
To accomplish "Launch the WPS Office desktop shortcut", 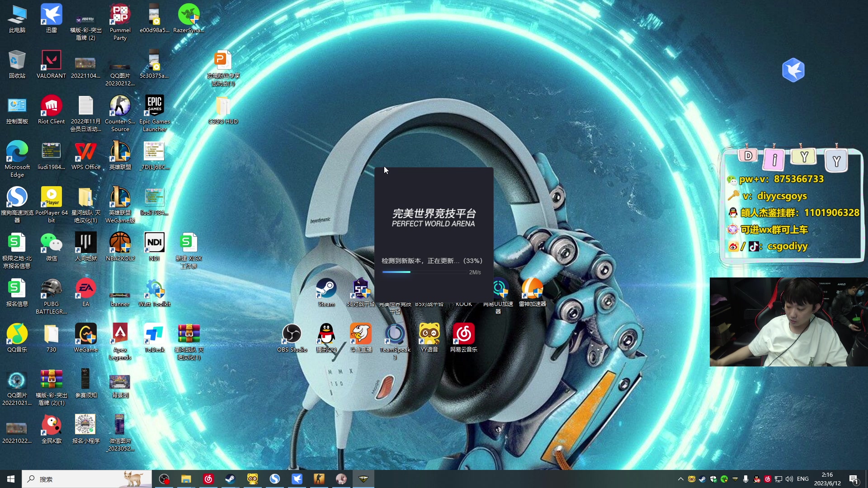I will (86, 156).
